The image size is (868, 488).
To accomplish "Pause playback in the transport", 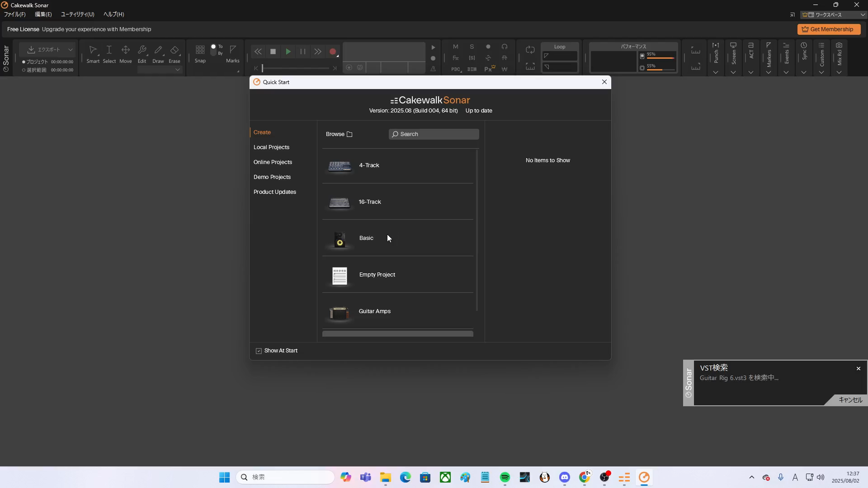I will (303, 52).
